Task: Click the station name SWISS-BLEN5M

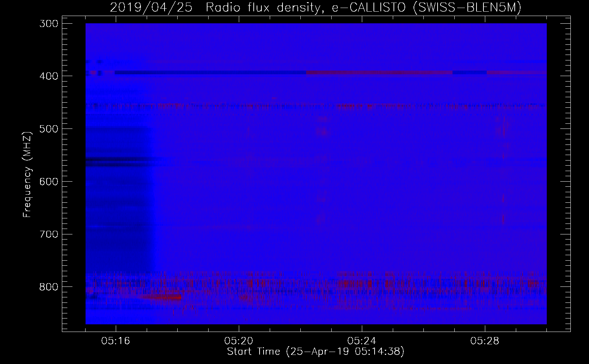Action: tap(468, 8)
